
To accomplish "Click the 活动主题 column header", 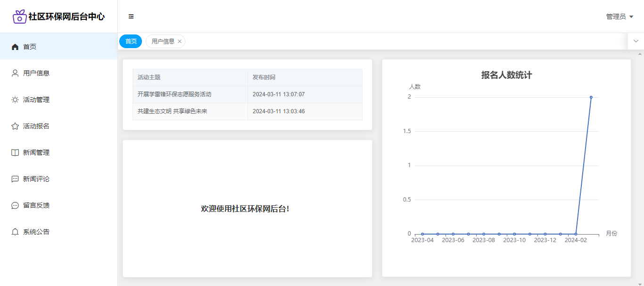I will point(149,77).
